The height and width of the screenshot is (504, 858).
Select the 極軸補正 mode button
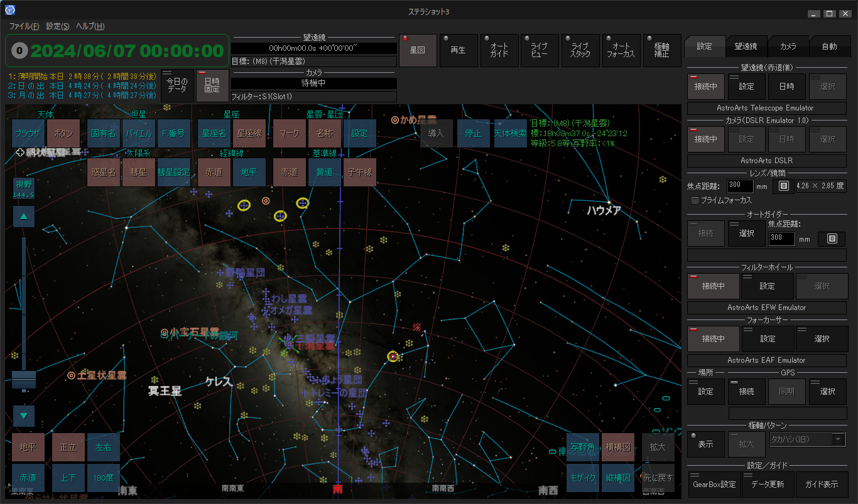(x=663, y=50)
